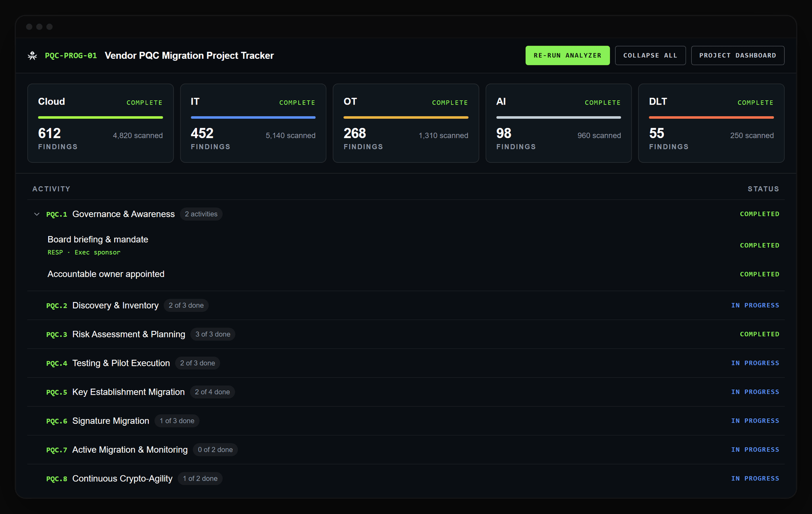The image size is (812, 514).
Task: Expand the Continuous Crypto-Agility row
Action: (x=406, y=479)
